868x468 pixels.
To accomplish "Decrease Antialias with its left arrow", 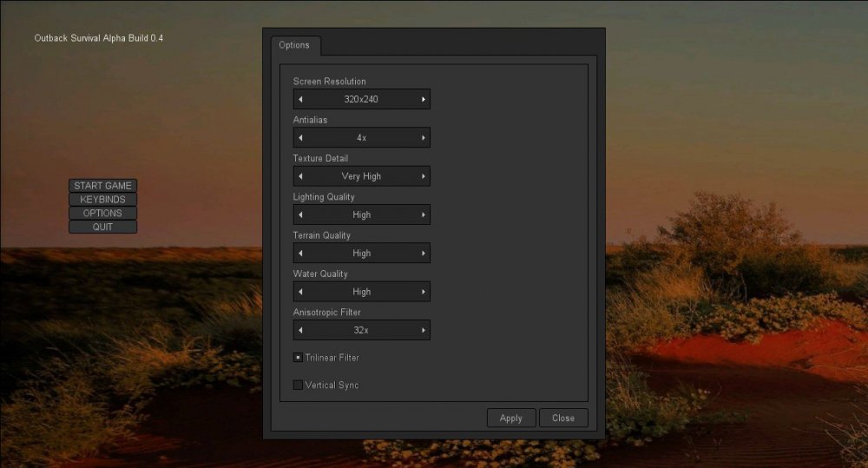I will click(x=300, y=138).
